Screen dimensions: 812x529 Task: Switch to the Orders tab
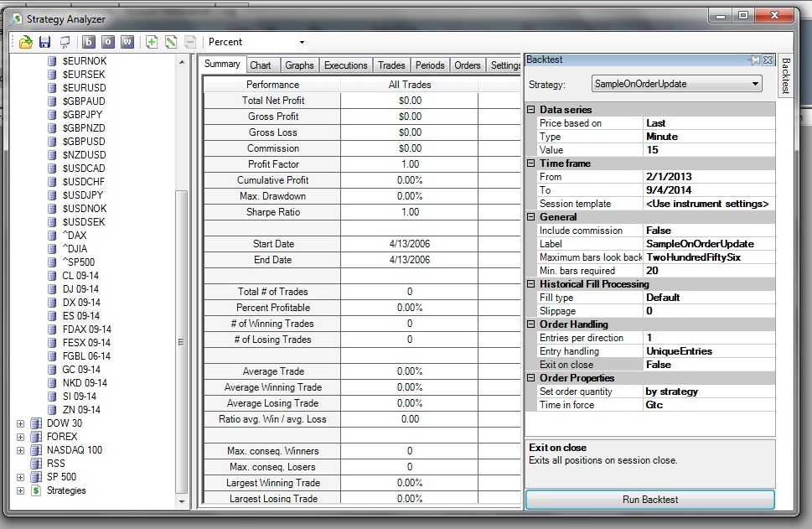coord(467,65)
